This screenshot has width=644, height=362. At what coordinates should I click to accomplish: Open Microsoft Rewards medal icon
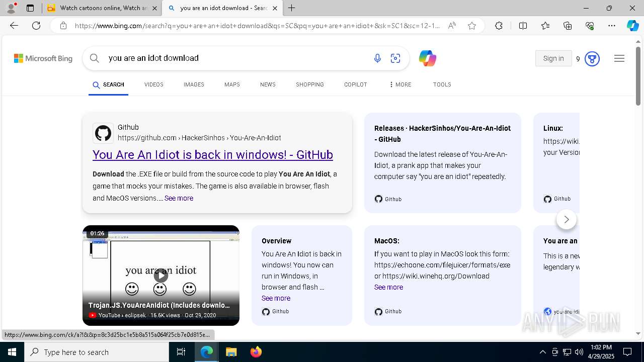(592, 59)
